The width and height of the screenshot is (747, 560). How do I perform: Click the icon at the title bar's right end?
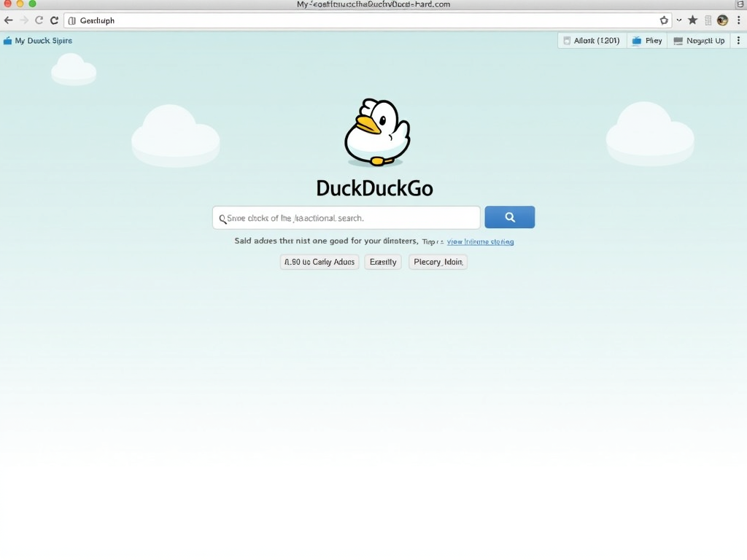point(740,4)
